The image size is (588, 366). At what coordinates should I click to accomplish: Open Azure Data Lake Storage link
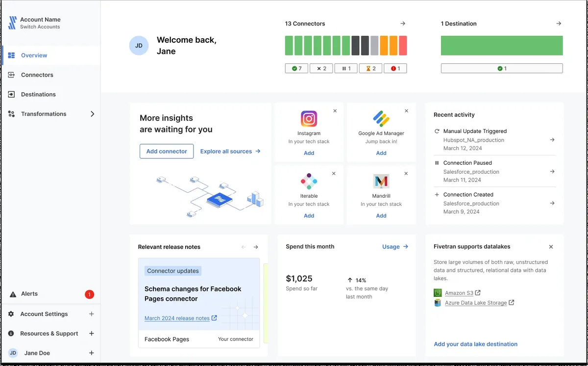[x=479, y=303]
